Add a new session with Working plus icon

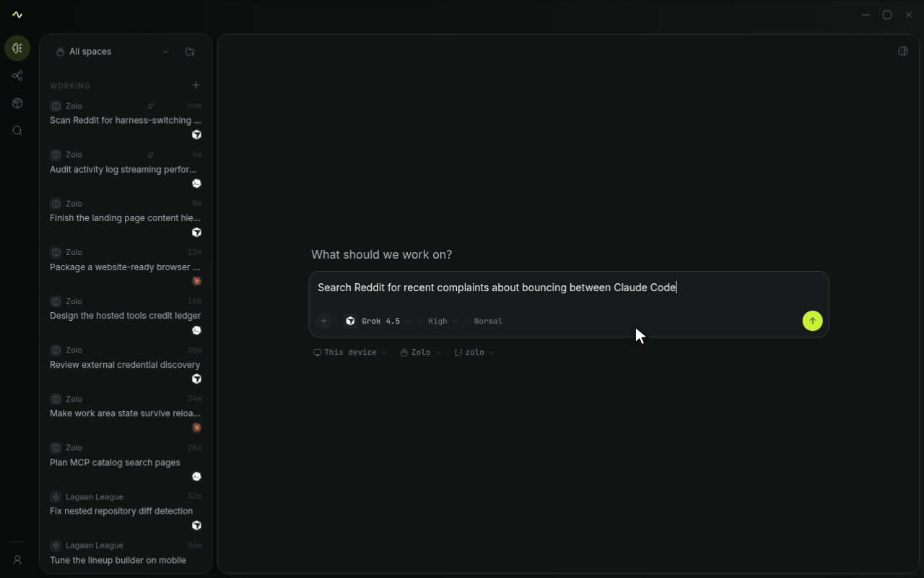click(196, 85)
